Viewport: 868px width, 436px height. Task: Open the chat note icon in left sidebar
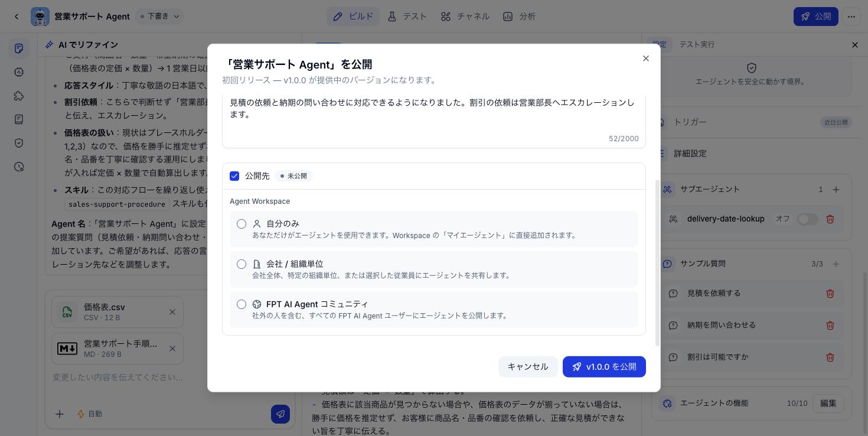(19, 48)
